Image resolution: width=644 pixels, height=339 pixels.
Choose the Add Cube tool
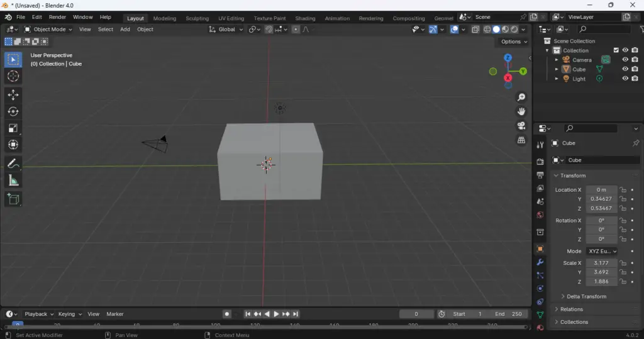pos(13,199)
